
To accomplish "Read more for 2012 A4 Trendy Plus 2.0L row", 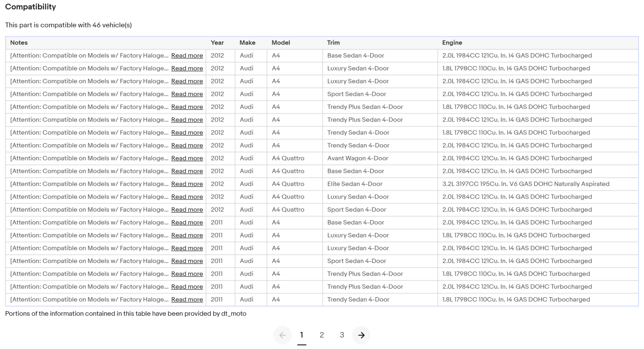I will tap(187, 120).
